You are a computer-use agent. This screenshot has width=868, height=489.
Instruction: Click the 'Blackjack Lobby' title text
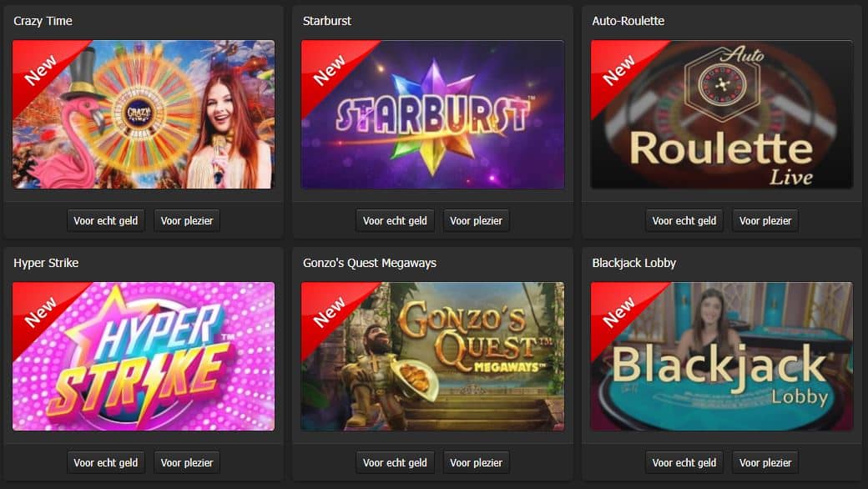coord(634,263)
